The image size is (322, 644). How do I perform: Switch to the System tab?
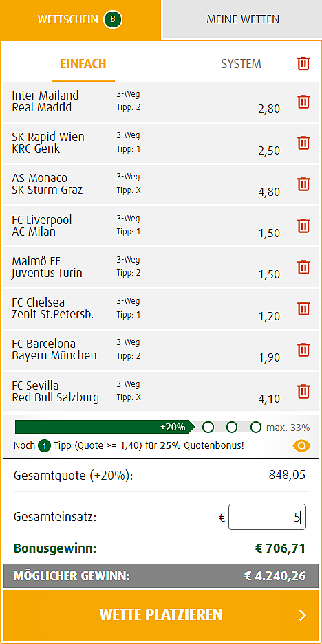[x=241, y=64]
